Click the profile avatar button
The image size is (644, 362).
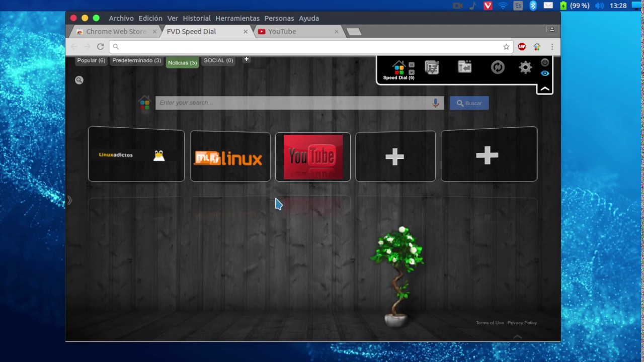552,30
